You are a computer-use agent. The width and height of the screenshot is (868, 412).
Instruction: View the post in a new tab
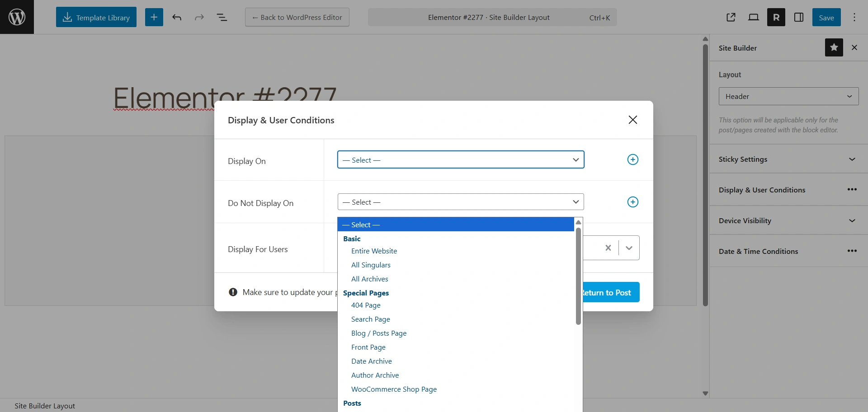coord(731,17)
